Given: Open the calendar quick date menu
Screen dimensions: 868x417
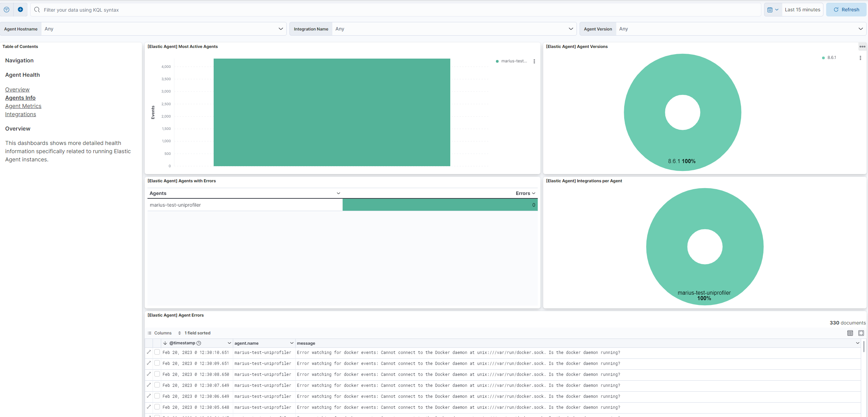Looking at the screenshot, I should click(x=773, y=10).
